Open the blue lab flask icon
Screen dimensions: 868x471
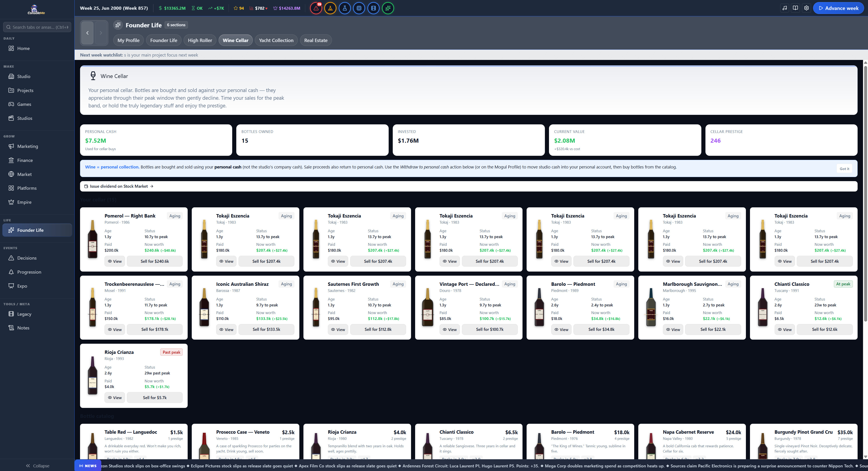pos(345,8)
